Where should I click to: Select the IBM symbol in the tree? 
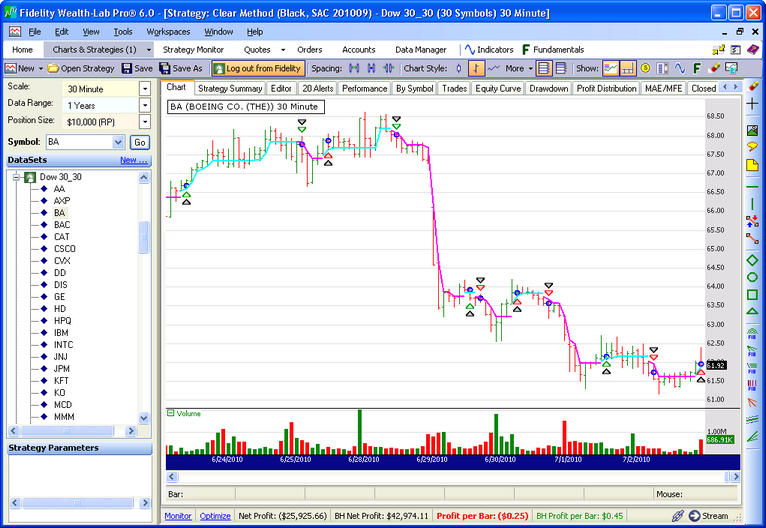(x=62, y=332)
